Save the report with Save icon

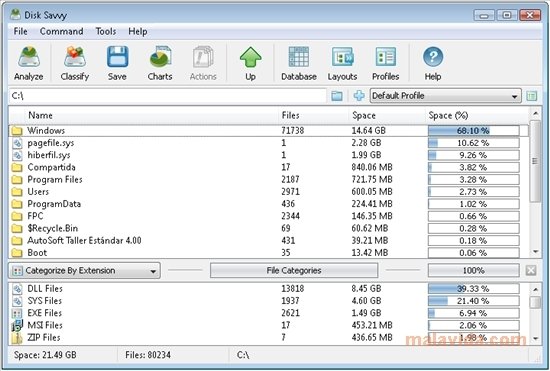[x=117, y=63]
